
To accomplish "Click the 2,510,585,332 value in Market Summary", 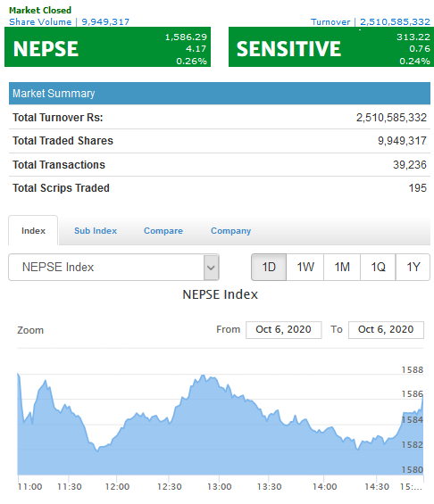I will click(391, 118).
